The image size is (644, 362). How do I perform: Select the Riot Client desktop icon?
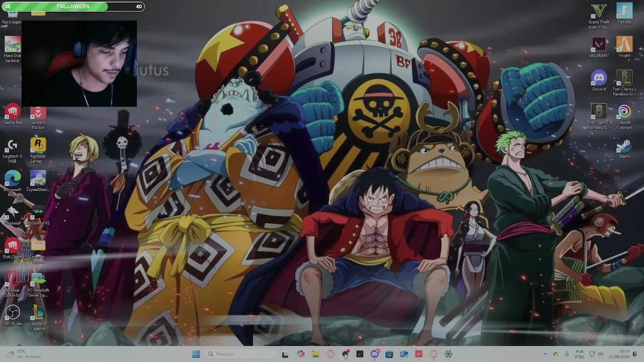coord(12,249)
